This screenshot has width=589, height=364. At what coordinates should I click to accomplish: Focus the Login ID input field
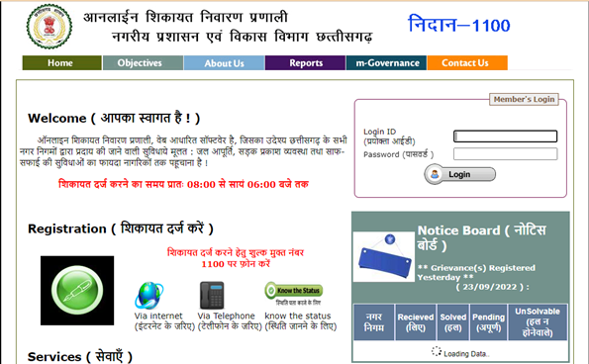(505, 136)
